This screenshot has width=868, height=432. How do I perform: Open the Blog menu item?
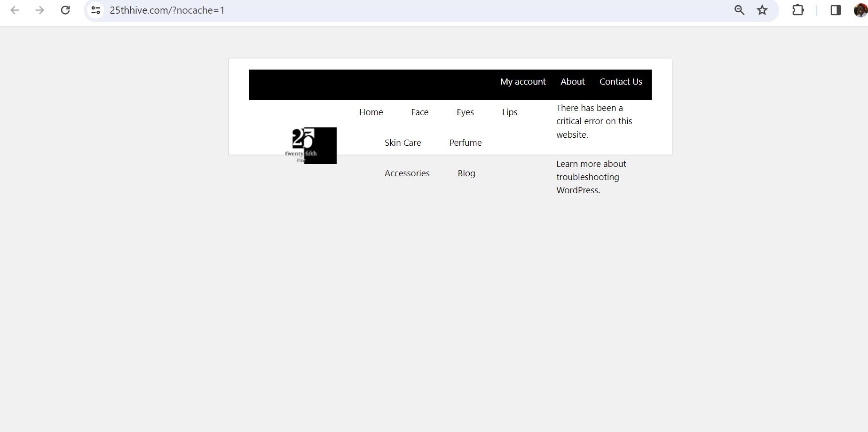(x=466, y=173)
